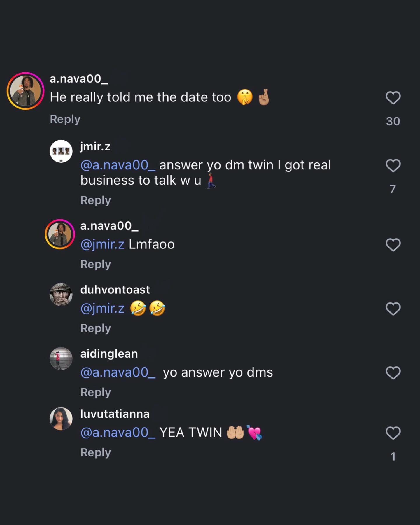Reply to jmir.z's comment
This screenshot has width=420, height=525.
(96, 200)
